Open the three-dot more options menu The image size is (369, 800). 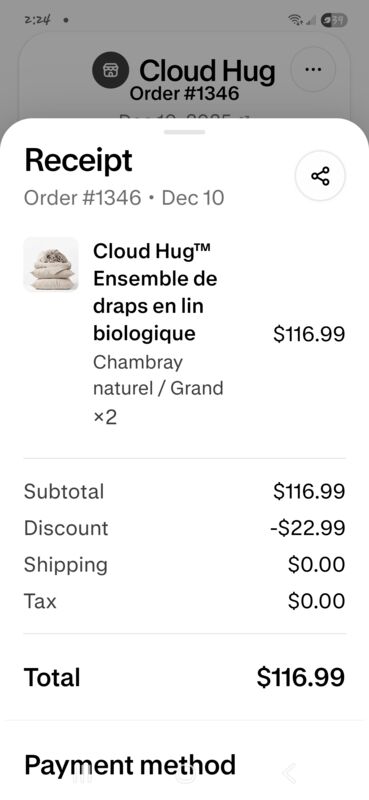coord(313,69)
